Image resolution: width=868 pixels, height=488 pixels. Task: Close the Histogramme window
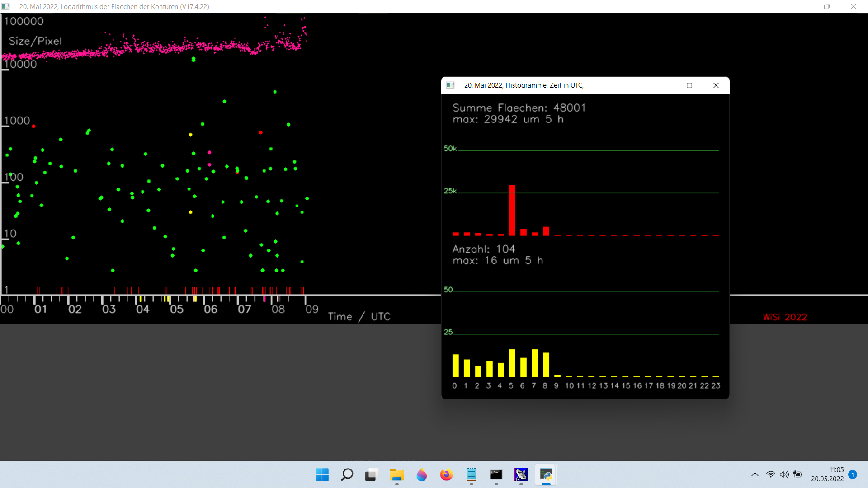click(716, 85)
